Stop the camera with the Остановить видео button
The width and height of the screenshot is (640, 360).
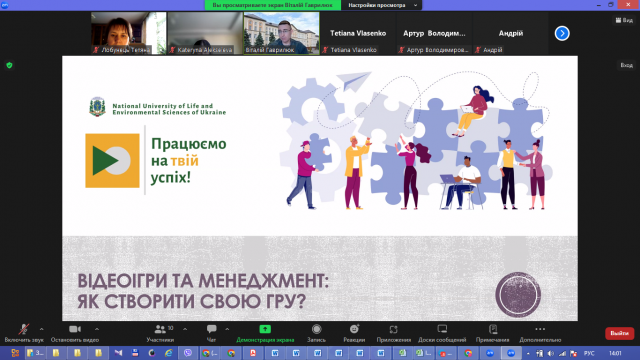(75, 333)
